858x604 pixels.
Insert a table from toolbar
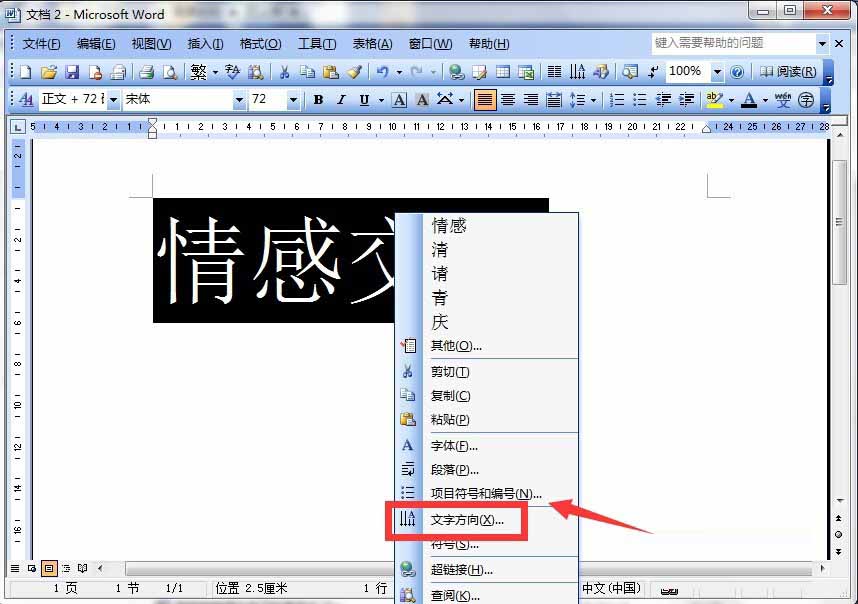tap(503, 72)
